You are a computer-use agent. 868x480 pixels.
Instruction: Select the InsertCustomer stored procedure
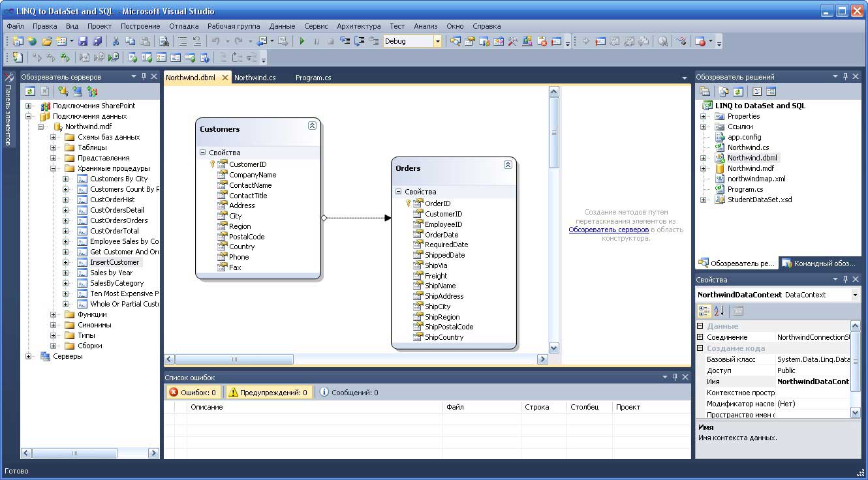point(114,262)
